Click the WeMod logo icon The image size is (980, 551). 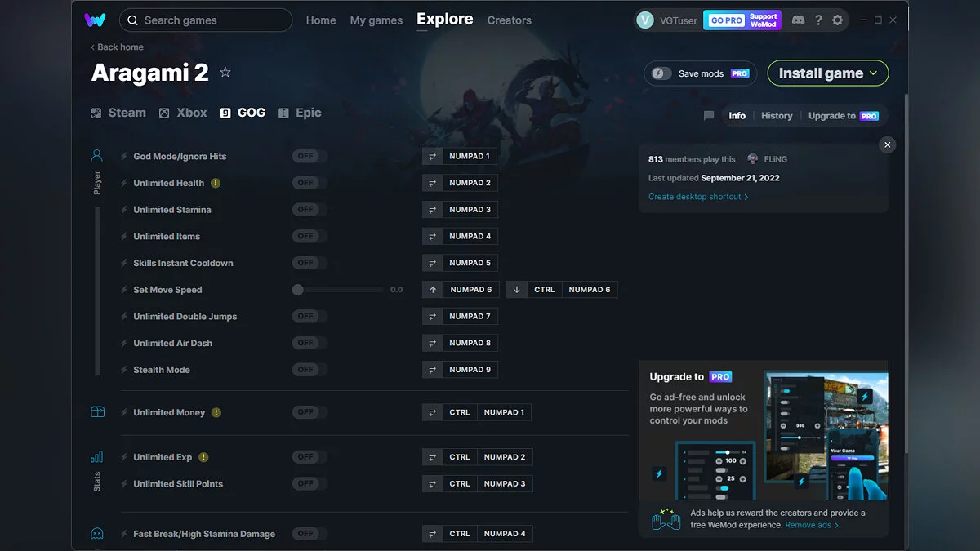pyautogui.click(x=95, y=20)
